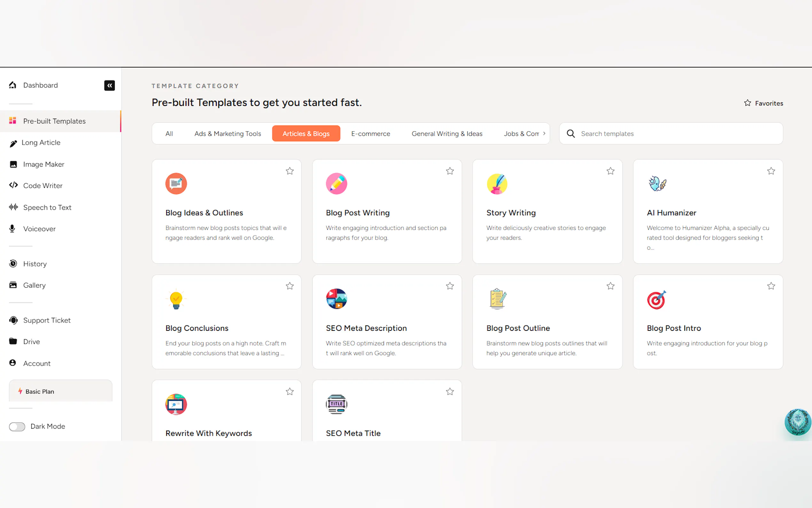Click the SEO Meta Description icon
The width and height of the screenshot is (812, 508).
click(x=336, y=299)
